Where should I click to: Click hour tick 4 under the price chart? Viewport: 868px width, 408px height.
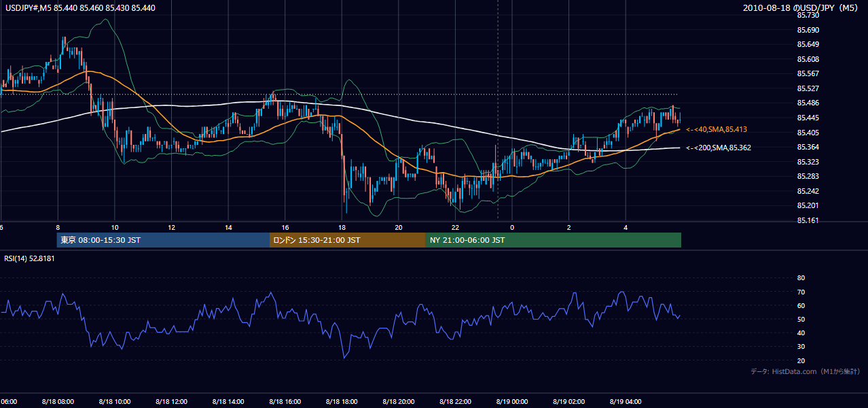tap(626, 227)
